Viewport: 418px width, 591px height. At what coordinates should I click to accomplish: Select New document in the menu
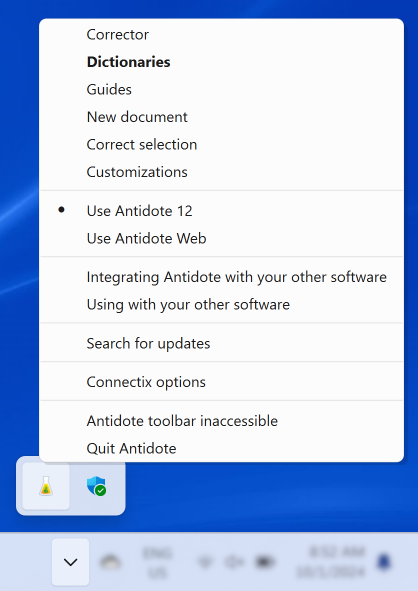(x=222, y=117)
